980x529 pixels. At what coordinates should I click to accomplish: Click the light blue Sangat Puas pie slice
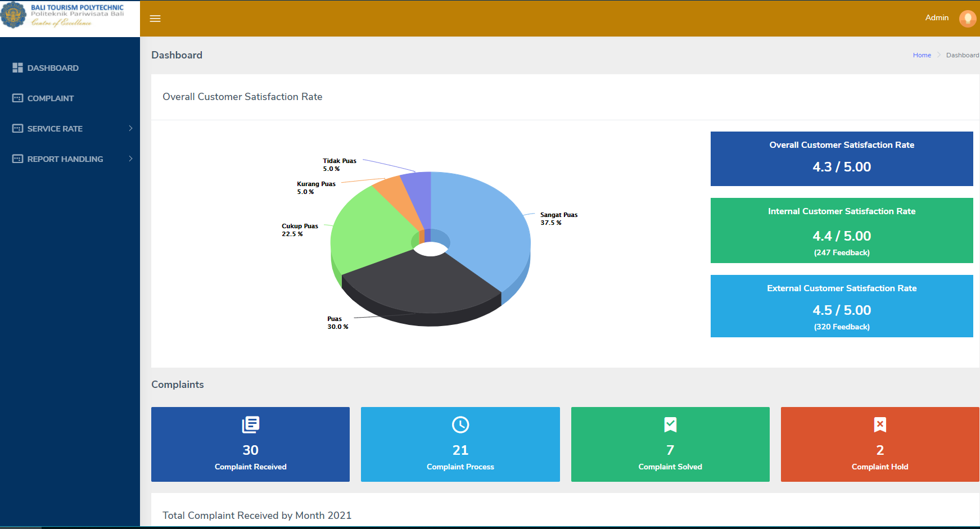(484, 225)
